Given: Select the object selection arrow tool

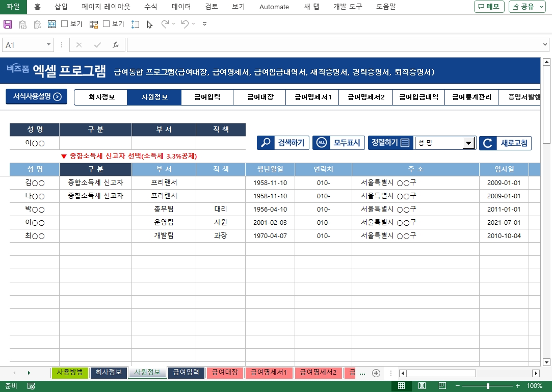Looking at the screenshot, I should tap(149, 24).
